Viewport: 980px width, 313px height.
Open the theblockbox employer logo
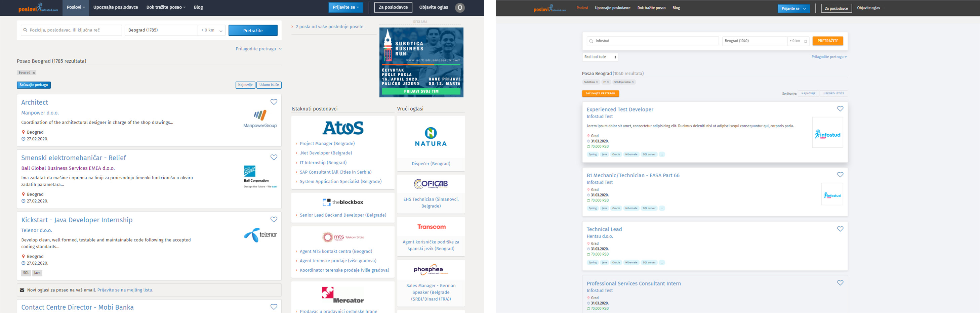[x=343, y=202]
